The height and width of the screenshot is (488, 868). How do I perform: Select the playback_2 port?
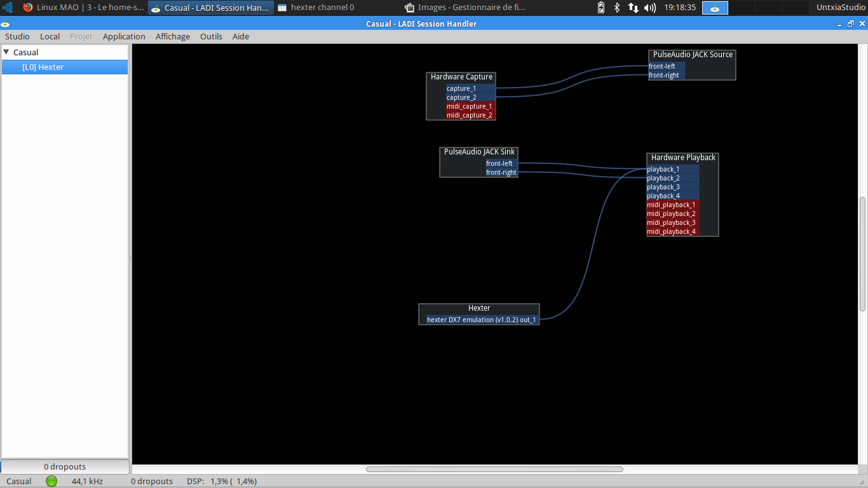tap(673, 178)
